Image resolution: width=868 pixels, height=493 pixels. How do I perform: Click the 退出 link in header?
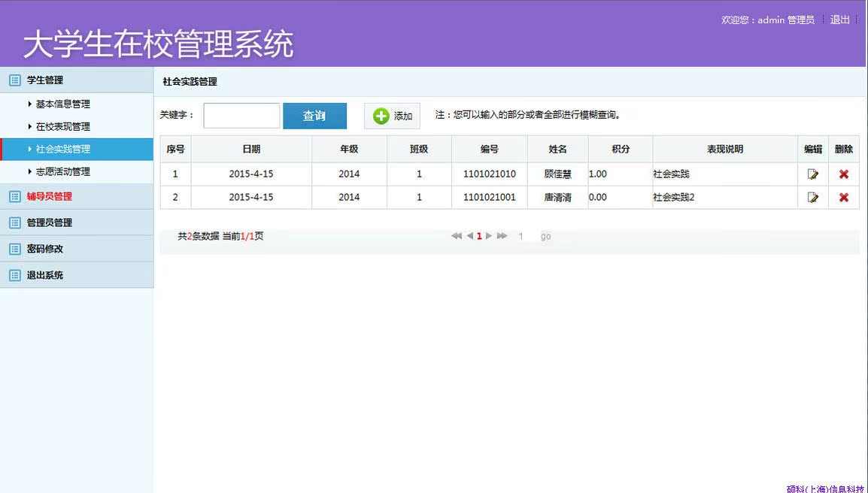[839, 20]
